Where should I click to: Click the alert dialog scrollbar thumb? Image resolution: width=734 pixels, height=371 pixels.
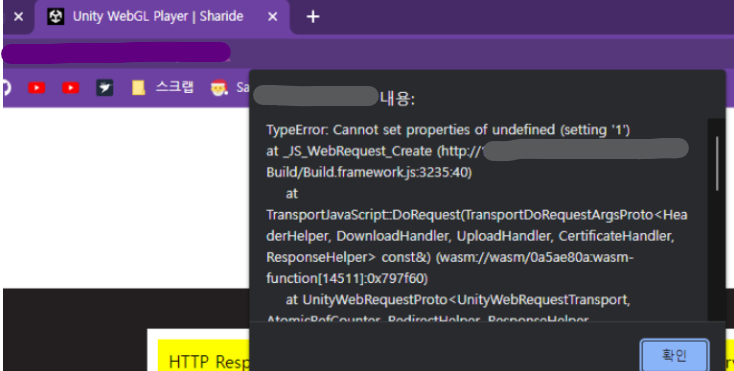(x=717, y=164)
